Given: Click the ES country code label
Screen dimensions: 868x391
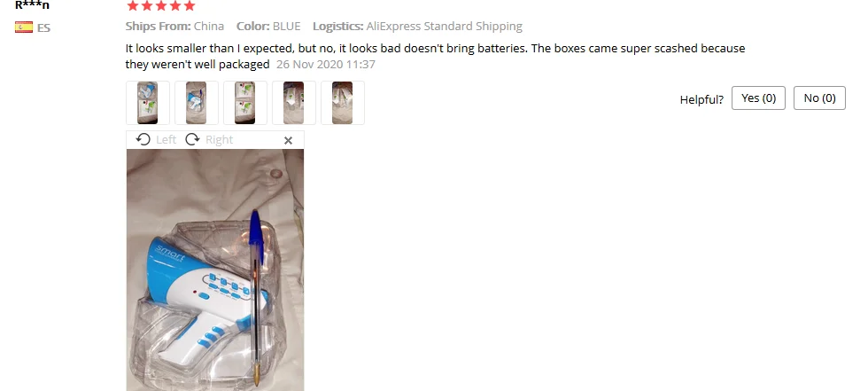Looking at the screenshot, I should (x=43, y=27).
